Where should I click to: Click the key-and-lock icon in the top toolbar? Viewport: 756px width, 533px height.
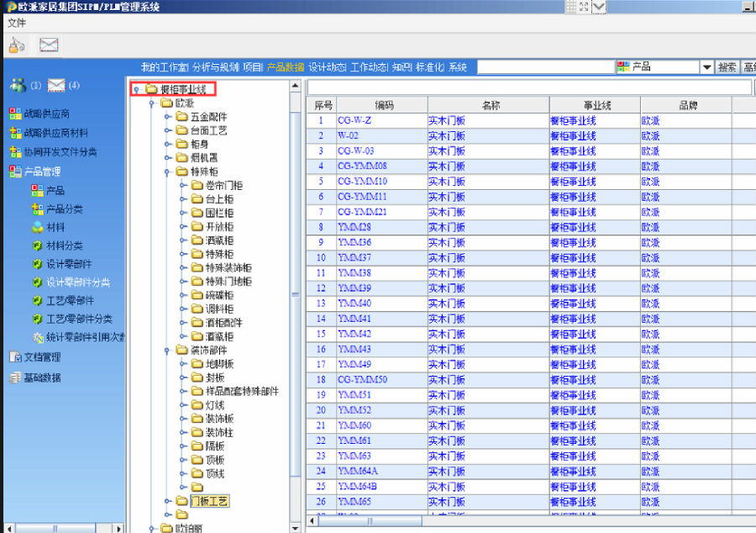[x=18, y=45]
